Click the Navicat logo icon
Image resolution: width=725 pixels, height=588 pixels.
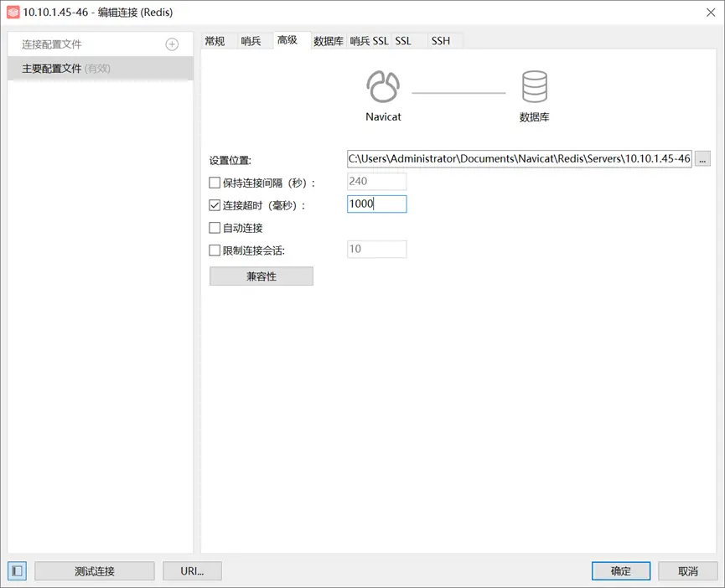(383, 86)
